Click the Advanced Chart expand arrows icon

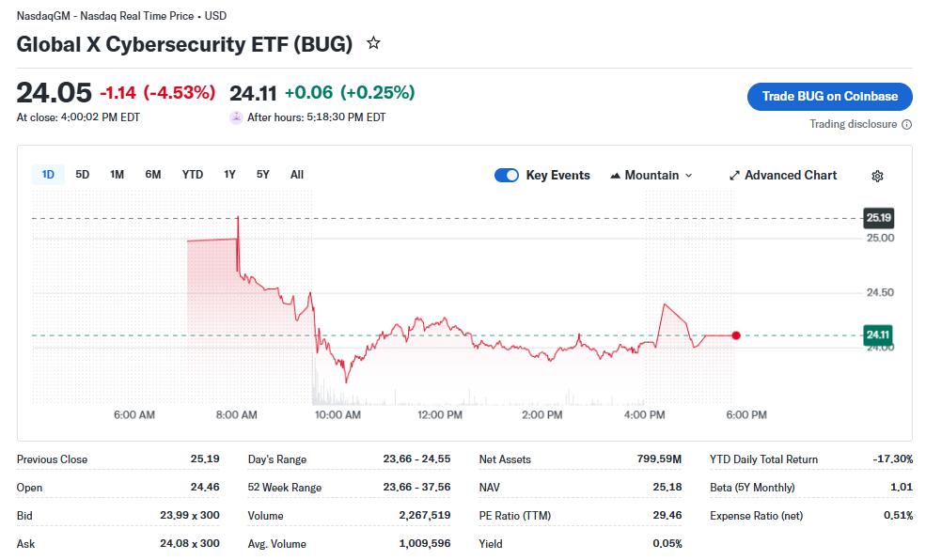pos(734,176)
